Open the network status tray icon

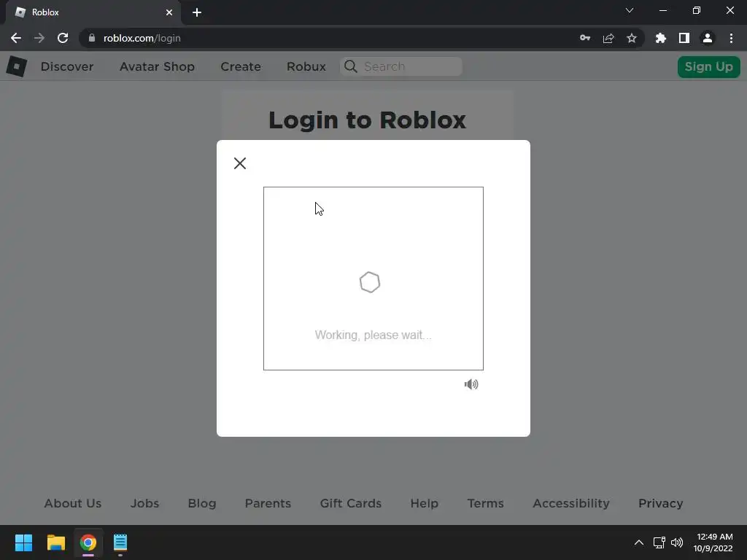point(659,542)
